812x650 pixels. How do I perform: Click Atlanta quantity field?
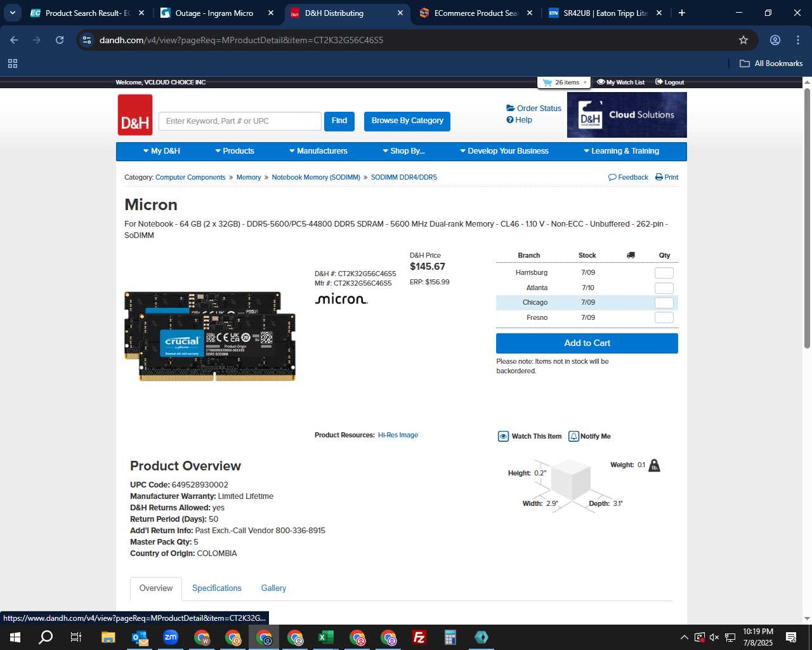click(664, 288)
